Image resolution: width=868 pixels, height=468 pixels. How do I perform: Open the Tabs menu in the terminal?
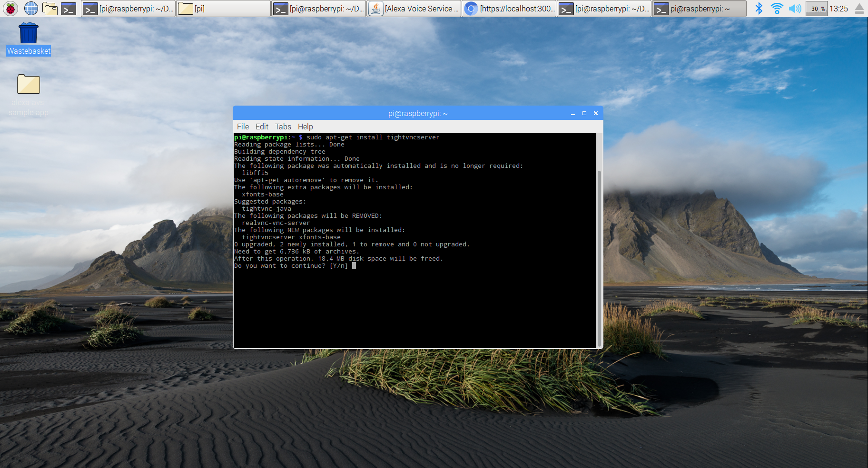tap(283, 127)
